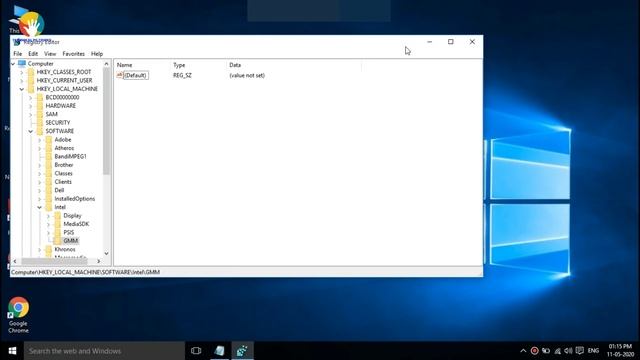Click the tree horizontal scroll right arrow

[99, 261]
